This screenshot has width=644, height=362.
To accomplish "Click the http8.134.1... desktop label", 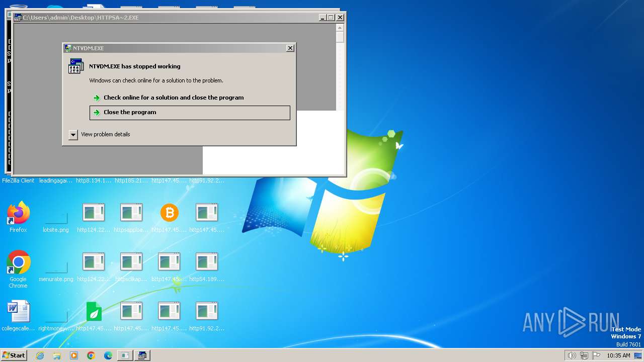I will tap(94, 180).
